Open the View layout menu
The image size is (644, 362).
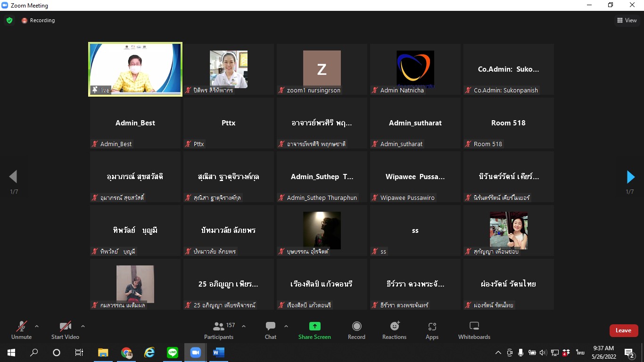point(627,20)
